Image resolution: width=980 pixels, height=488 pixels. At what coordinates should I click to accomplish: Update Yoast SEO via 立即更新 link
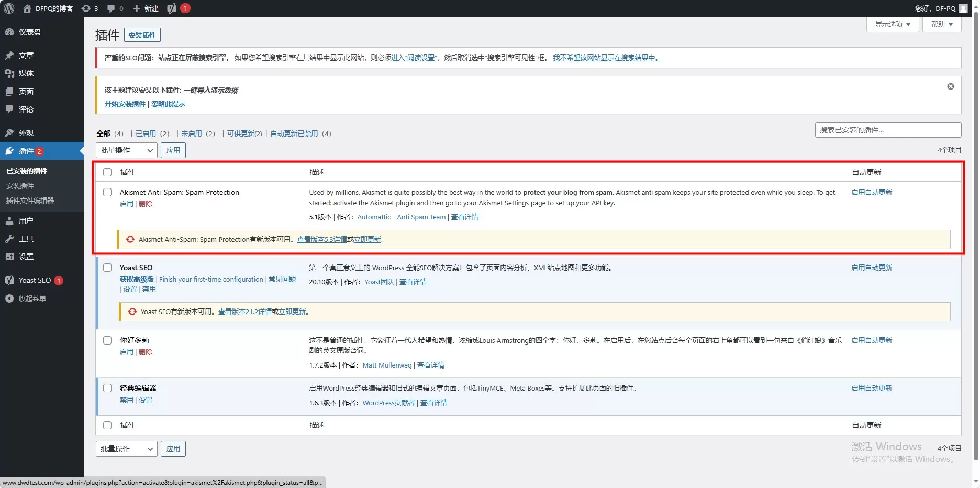click(292, 312)
